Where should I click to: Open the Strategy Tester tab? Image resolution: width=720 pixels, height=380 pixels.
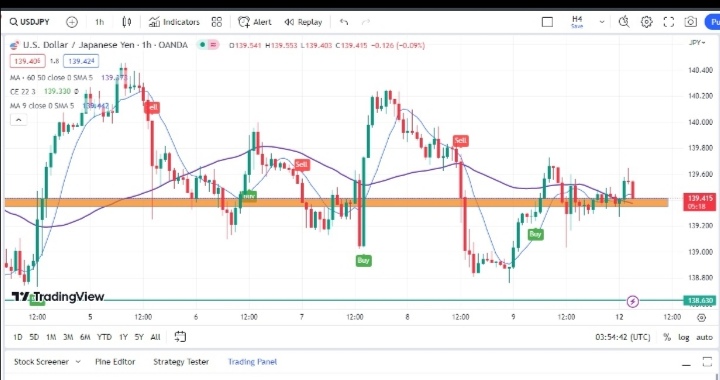point(181,362)
